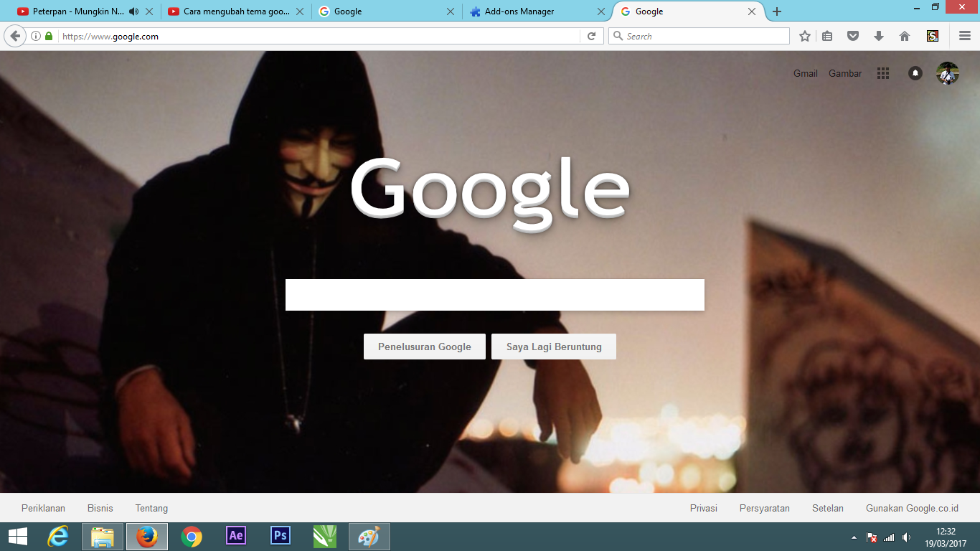The width and height of the screenshot is (980, 551).
Task: Switch to the Add-ons Manager tab
Action: tap(537, 11)
